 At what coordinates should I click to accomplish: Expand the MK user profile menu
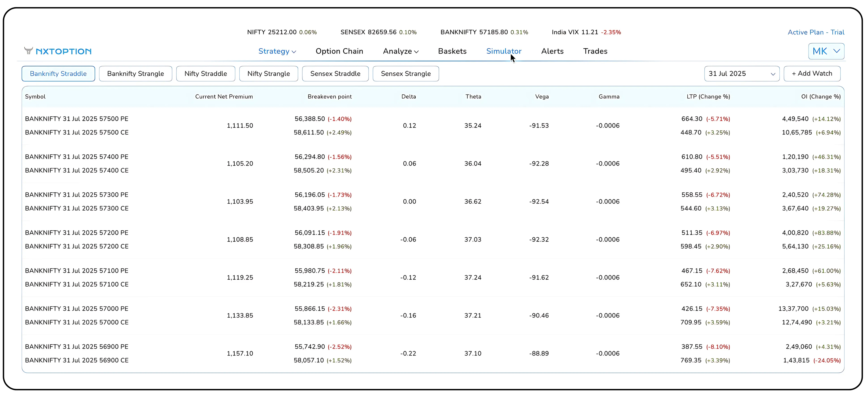pyautogui.click(x=826, y=51)
